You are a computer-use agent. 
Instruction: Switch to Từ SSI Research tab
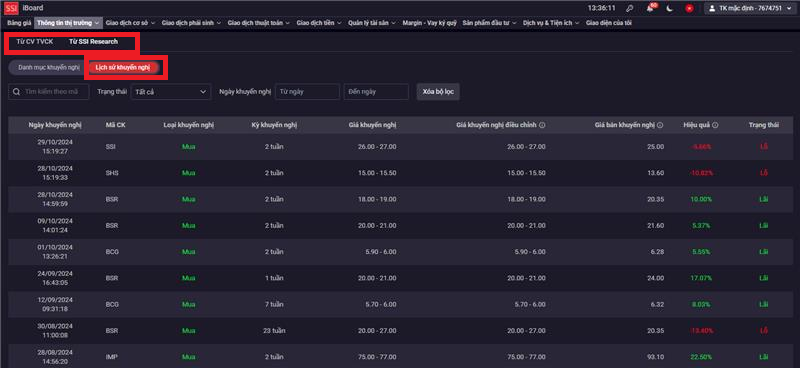(93, 41)
